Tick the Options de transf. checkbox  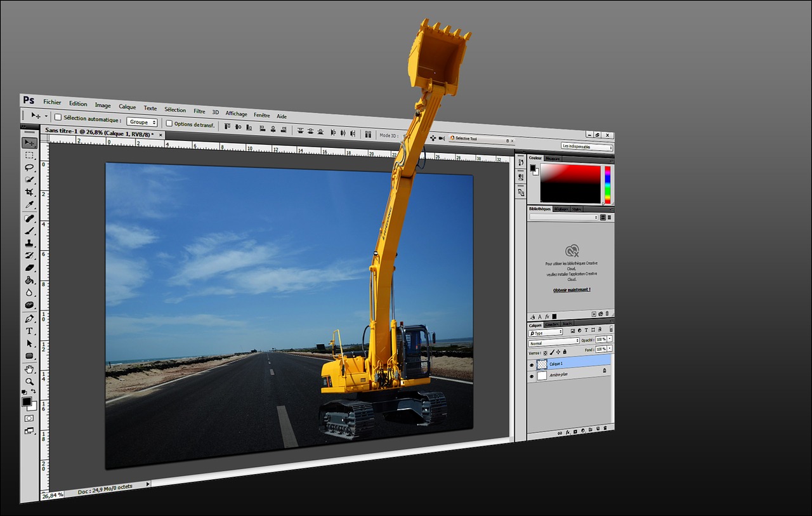[169, 122]
